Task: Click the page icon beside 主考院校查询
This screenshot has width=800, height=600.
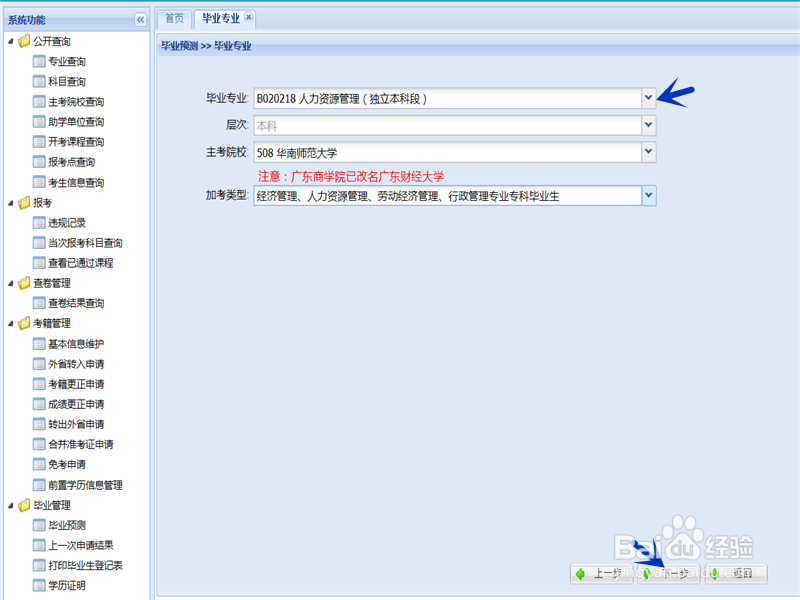Action: click(x=39, y=102)
